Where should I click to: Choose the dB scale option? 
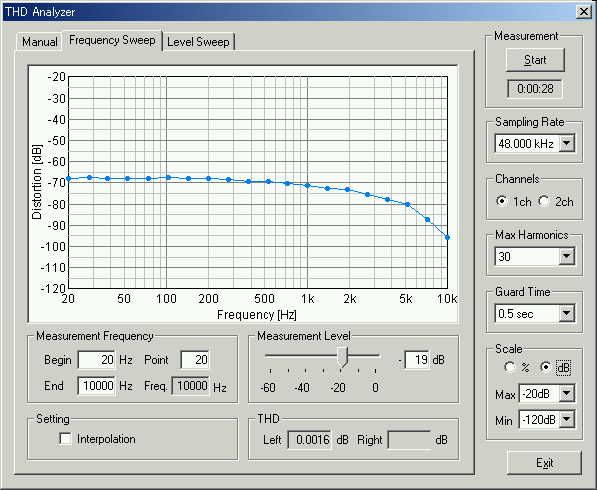(546, 367)
